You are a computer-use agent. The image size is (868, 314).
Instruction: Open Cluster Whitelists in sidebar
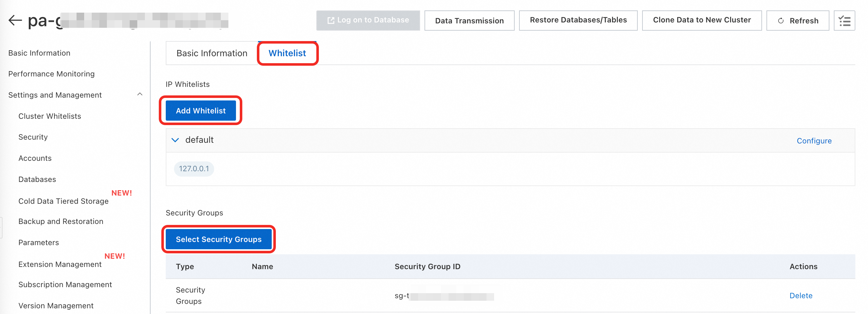pos(50,116)
